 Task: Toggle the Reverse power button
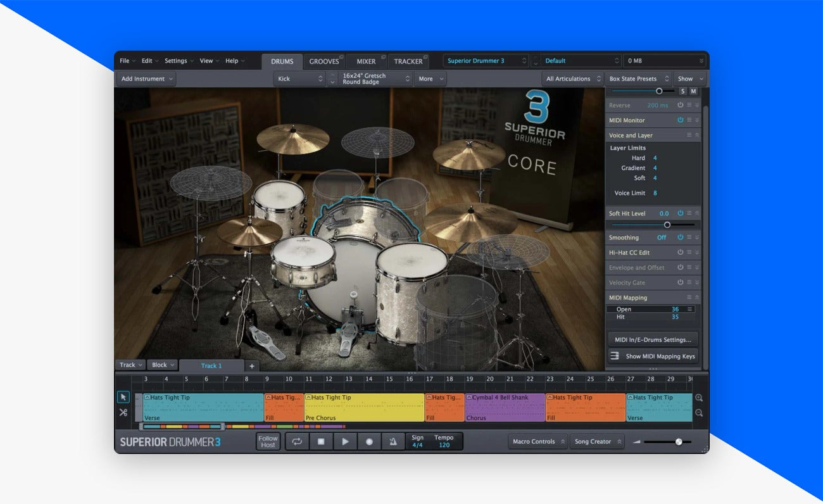tap(681, 105)
